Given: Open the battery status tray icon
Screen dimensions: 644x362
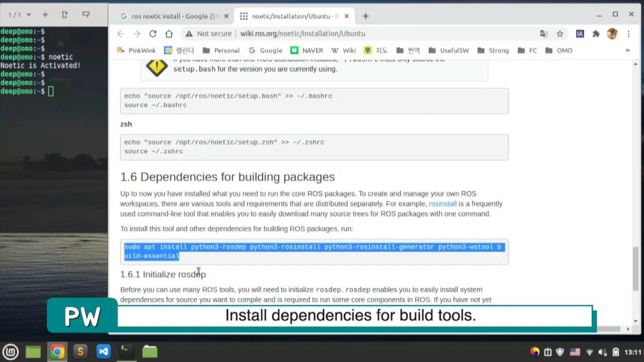Looking at the screenshot, I should coord(615,352).
